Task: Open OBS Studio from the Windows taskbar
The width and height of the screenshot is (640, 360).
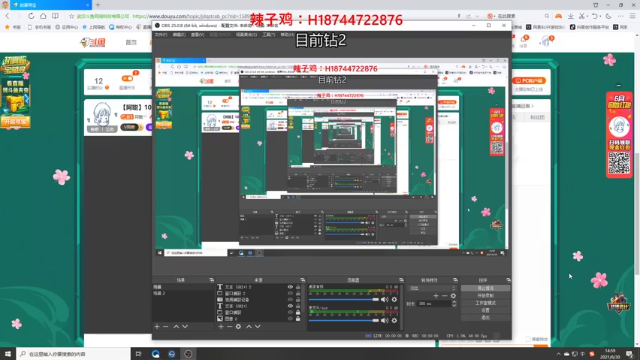Action: click(188, 354)
